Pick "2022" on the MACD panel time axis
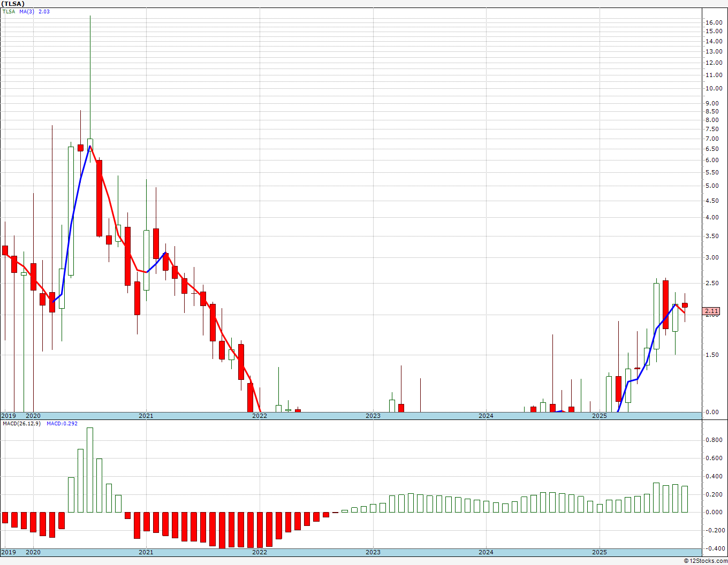This screenshot has width=728, height=565. [260, 552]
